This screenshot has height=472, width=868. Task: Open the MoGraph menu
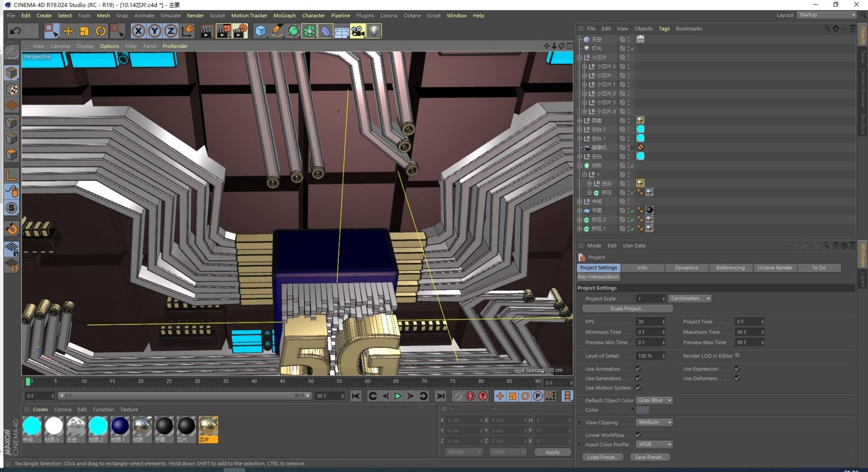[x=284, y=15]
